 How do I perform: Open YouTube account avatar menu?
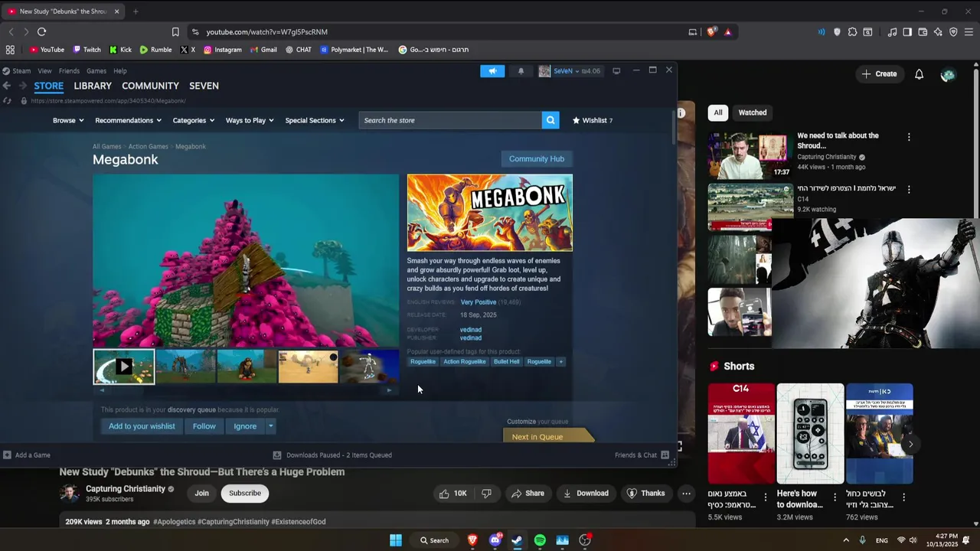948,74
